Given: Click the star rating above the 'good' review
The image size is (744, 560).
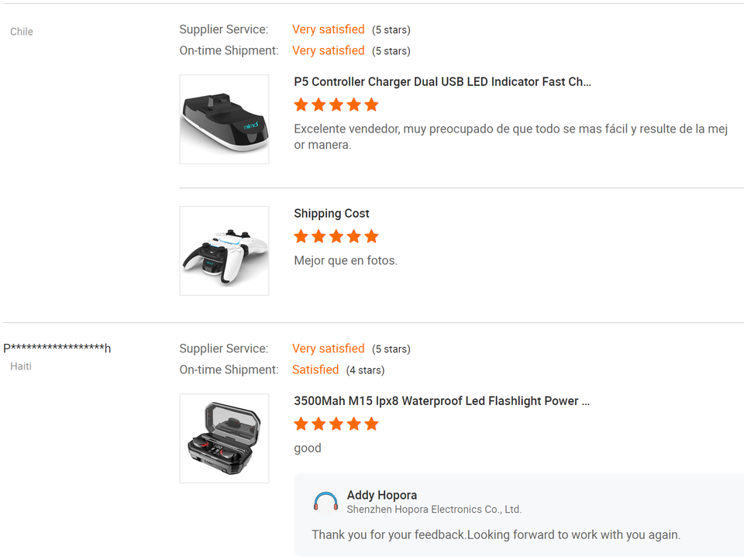Looking at the screenshot, I should (336, 424).
